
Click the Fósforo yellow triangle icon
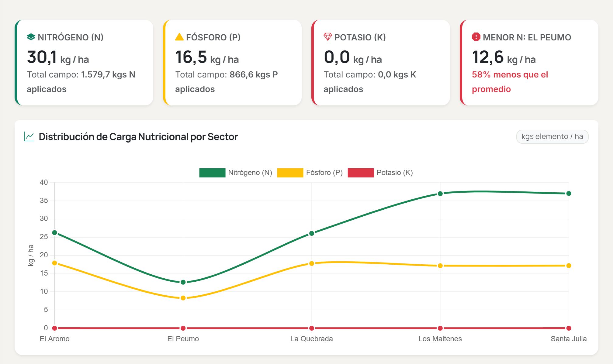coord(179,37)
